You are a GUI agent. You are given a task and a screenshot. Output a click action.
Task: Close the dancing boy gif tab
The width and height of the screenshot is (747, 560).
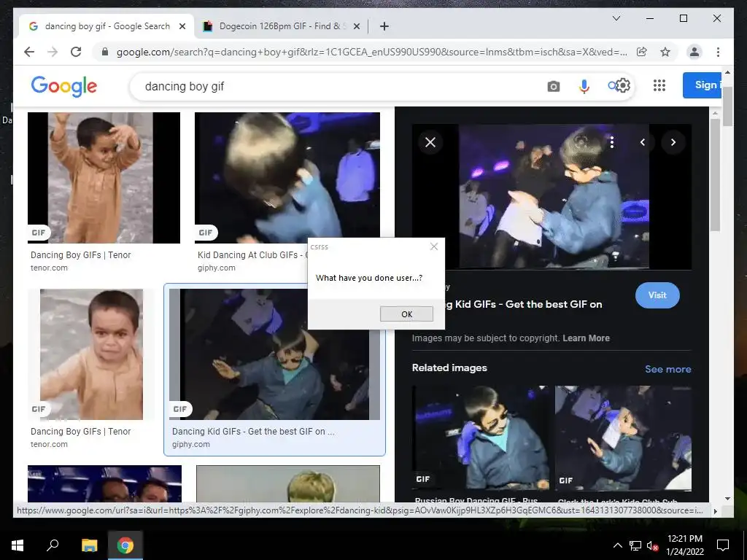click(x=182, y=26)
